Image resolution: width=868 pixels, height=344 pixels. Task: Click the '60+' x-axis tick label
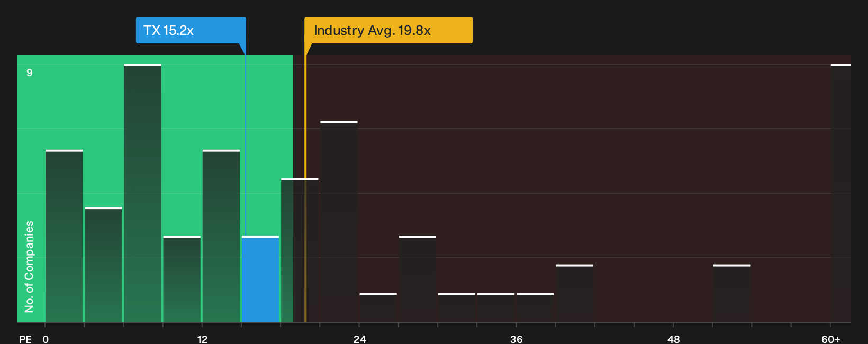(831, 339)
